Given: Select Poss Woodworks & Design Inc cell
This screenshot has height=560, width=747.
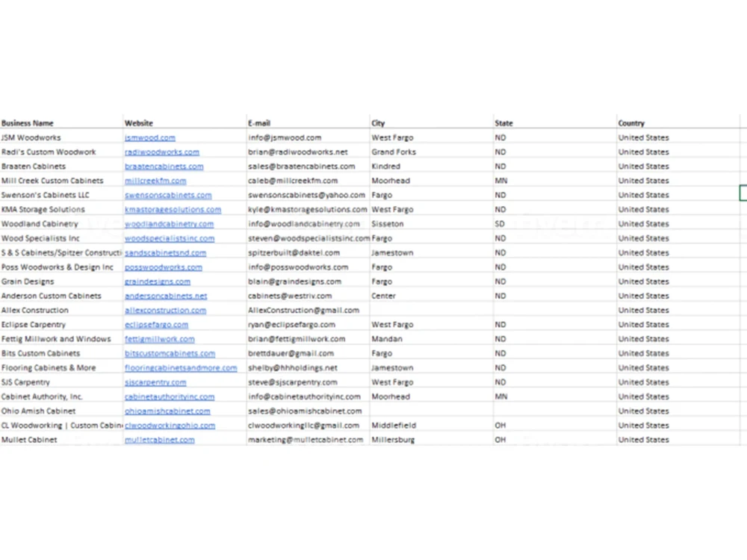Looking at the screenshot, I should click(61, 267).
